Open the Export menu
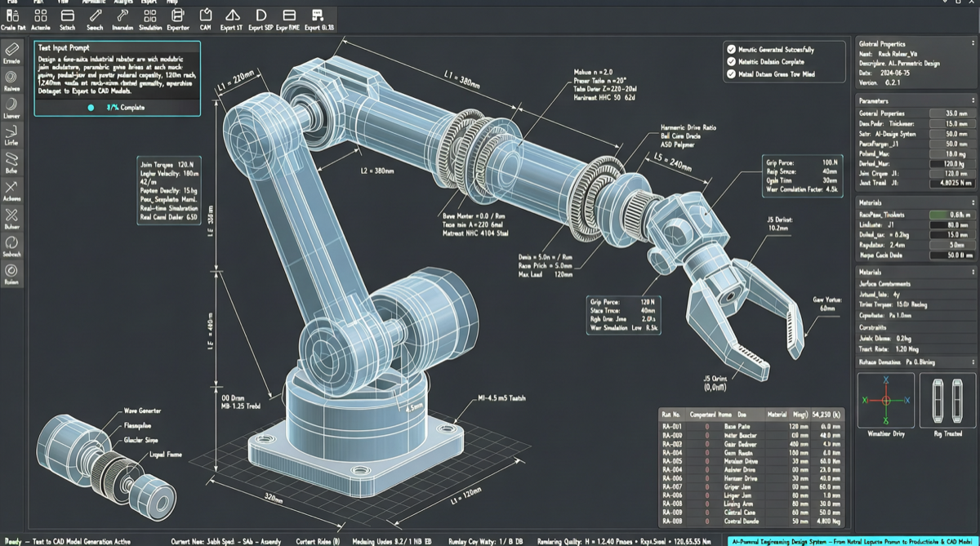This screenshot has width=980, height=546. (x=148, y=3)
